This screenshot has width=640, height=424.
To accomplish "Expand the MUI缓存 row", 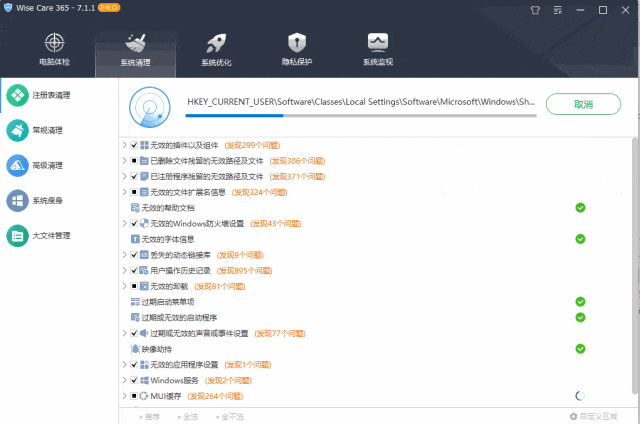I will (124, 396).
